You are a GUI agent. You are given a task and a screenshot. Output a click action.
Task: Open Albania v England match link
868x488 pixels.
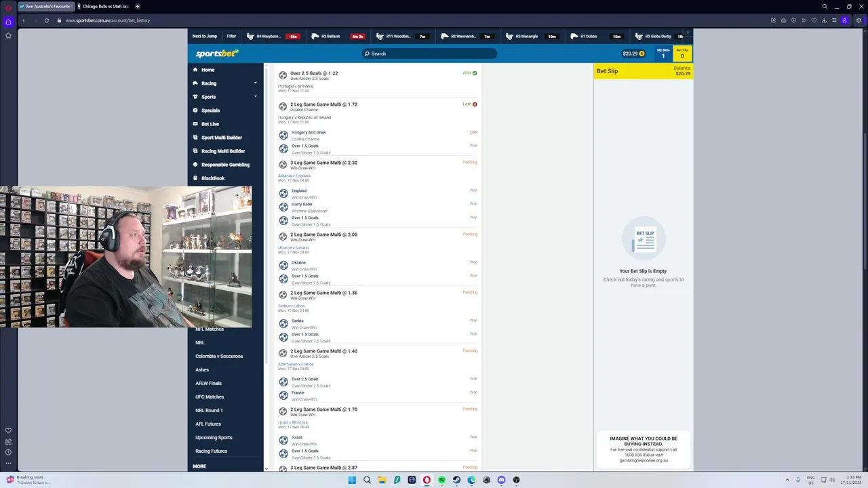294,176
